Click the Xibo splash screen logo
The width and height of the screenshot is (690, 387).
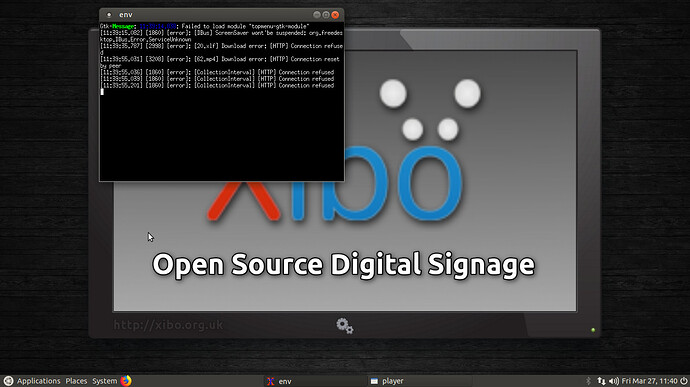tap(334, 150)
